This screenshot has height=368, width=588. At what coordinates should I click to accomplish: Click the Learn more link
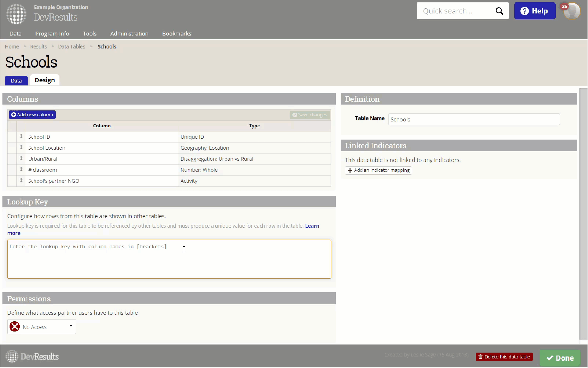coord(312,226)
